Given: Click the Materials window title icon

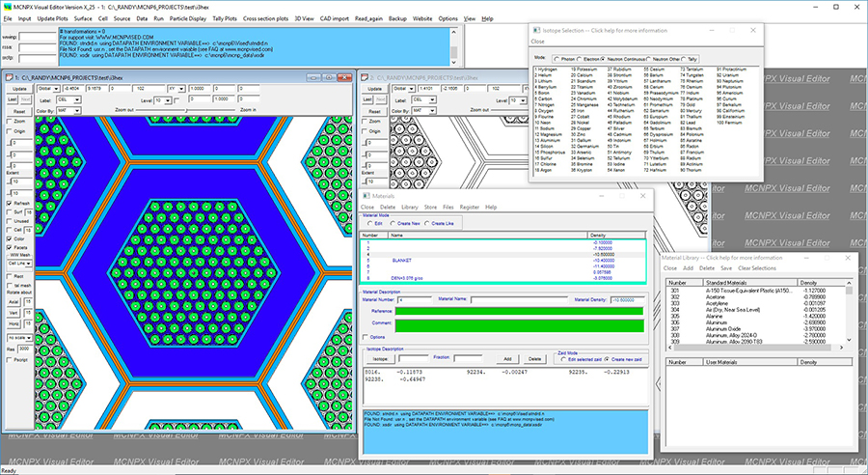Looking at the screenshot, I should [x=366, y=196].
